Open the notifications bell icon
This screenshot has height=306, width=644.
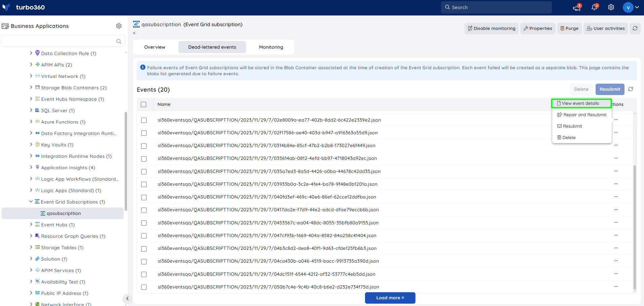(594, 7)
